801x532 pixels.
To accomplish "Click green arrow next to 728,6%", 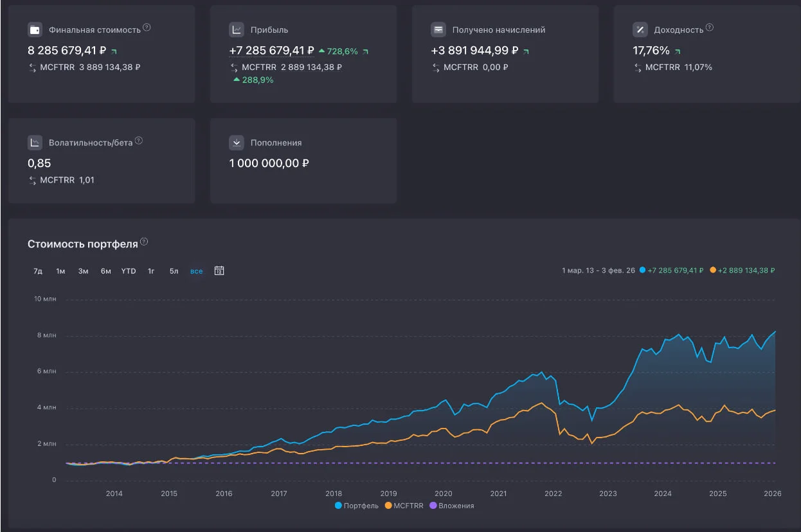I will [366, 51].
